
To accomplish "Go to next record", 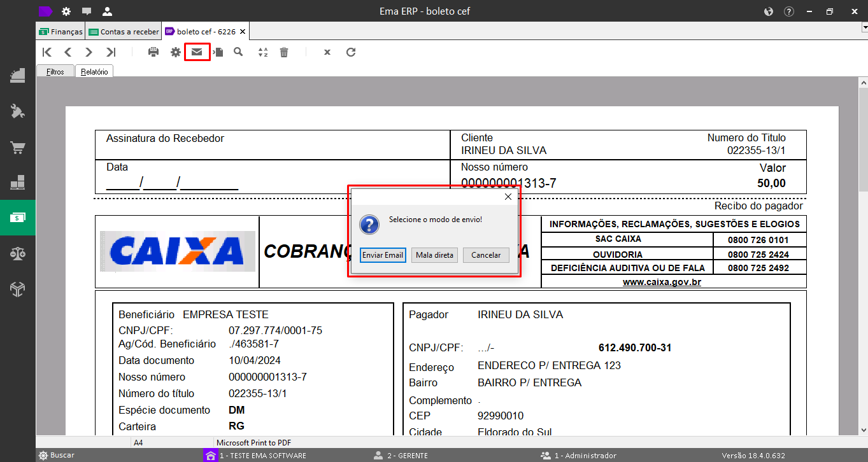I will [x=89, y=52].
